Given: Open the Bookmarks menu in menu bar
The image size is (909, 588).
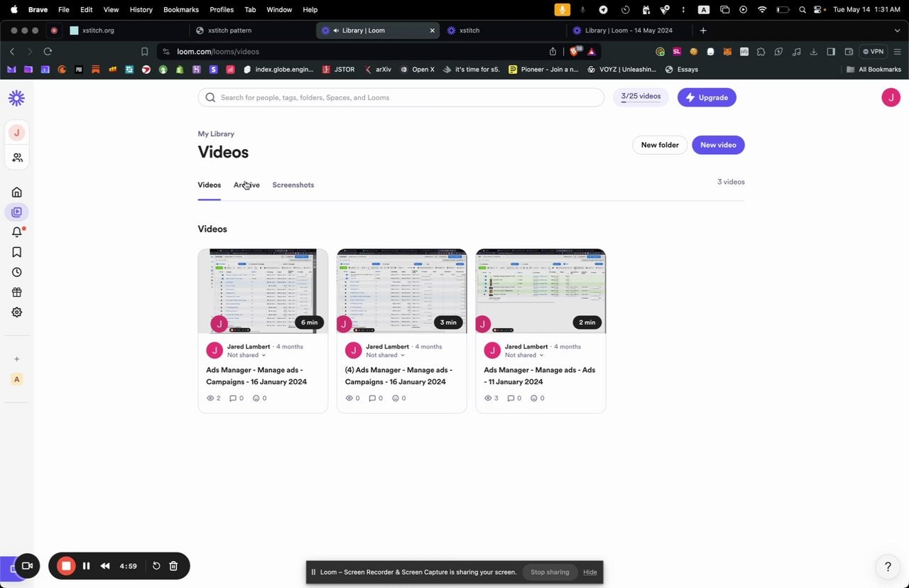Looking at the screenshot, I should click(181, 9).
